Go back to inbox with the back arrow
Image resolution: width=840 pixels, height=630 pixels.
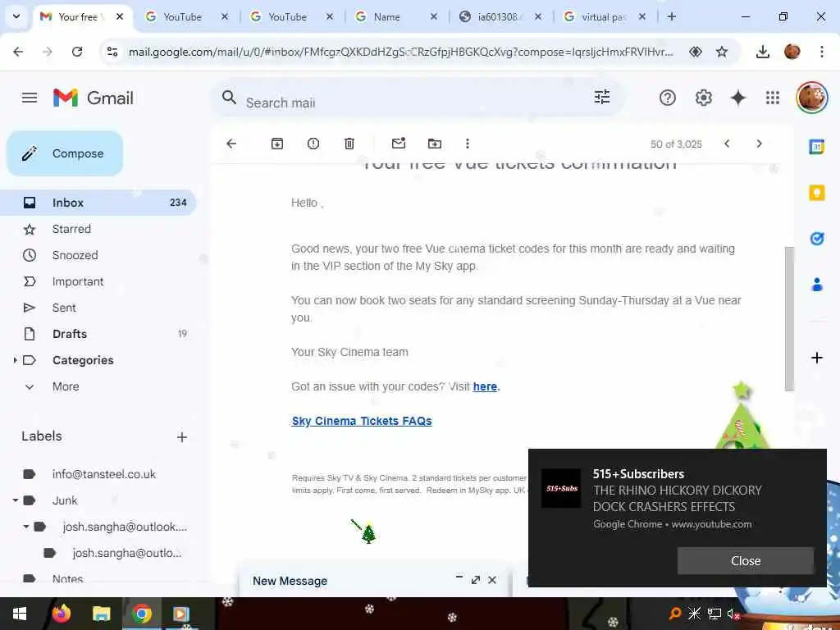point(231,144)
